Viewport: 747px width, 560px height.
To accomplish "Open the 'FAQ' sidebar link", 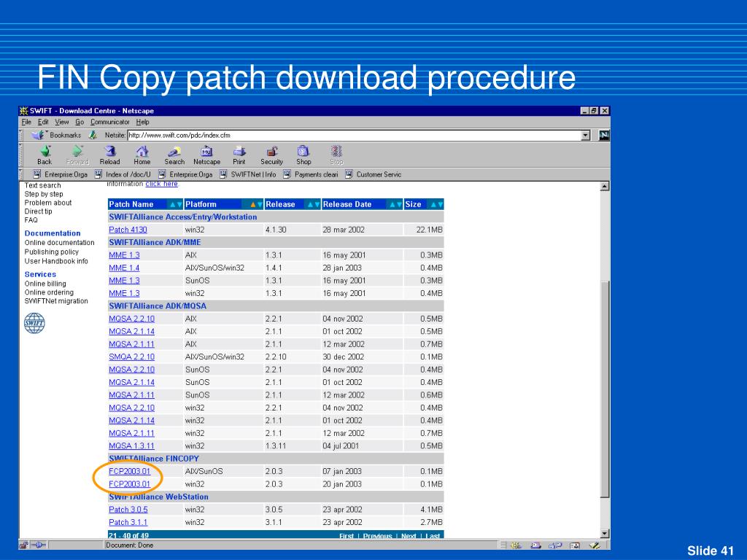I will coord(31,220).
